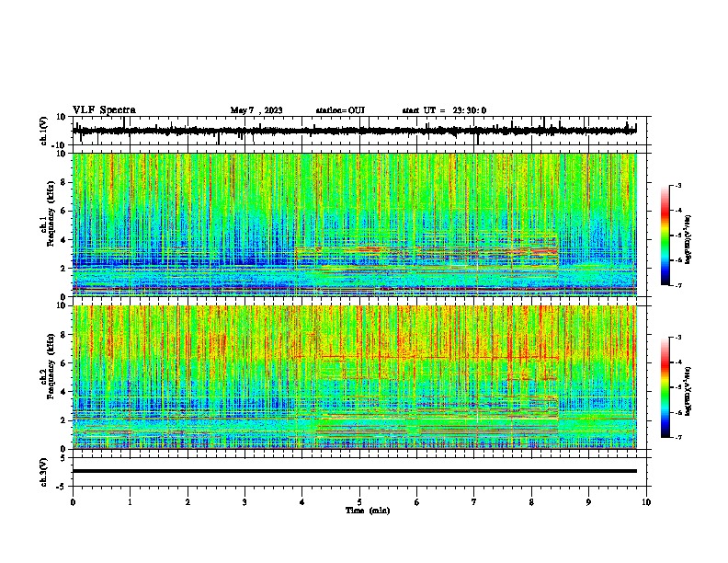Screen dimensions: 728x563
Task: Select the ch.1(V) axis label
Action: (44, 131)
